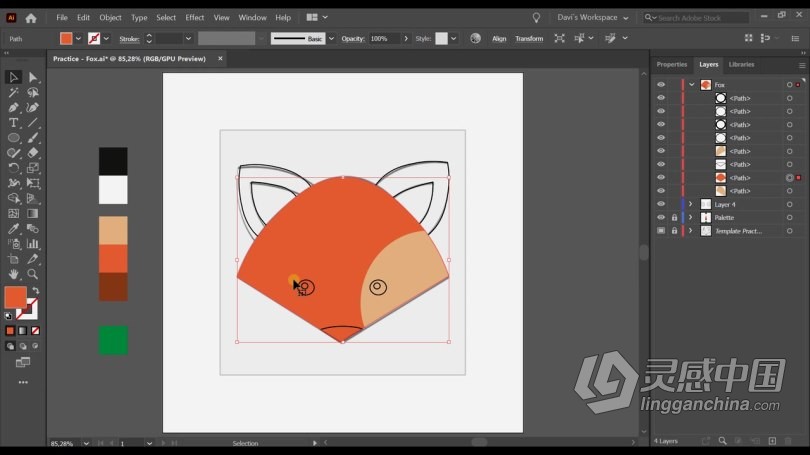Click target circle of Layer 4

[789, 205]
